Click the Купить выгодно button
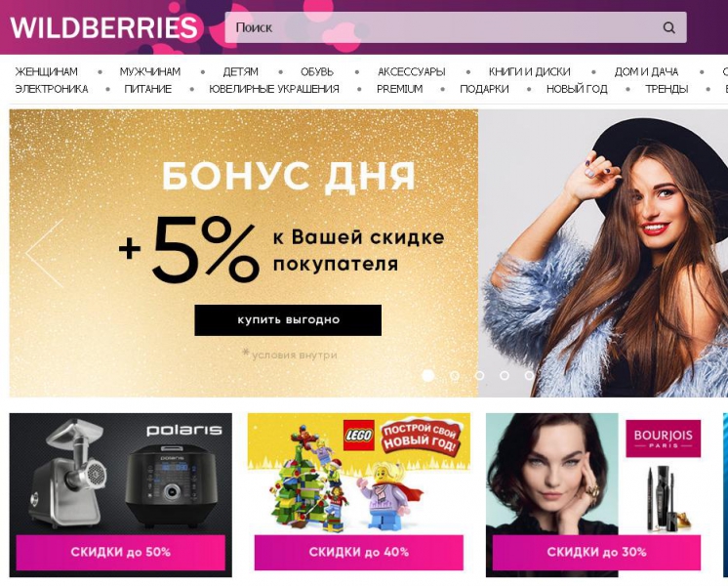Viewport: 728px width, 586px height. (x=288, y=320)
